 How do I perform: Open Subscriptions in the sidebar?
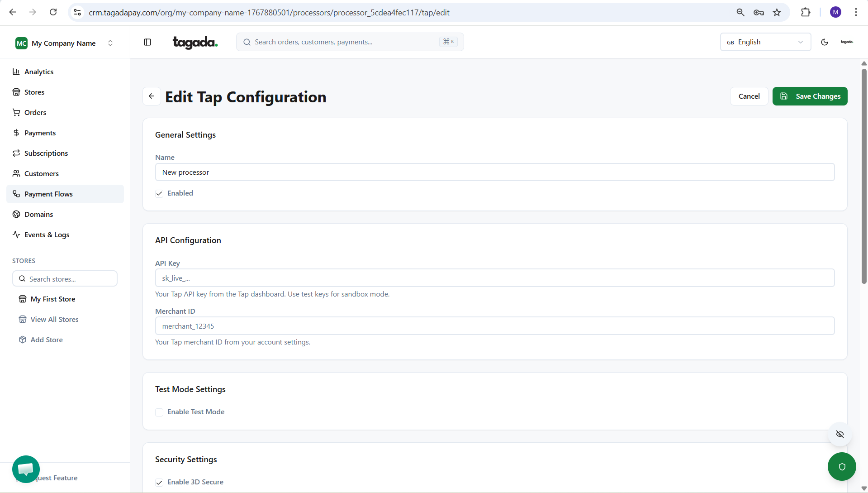coord(46,153)
